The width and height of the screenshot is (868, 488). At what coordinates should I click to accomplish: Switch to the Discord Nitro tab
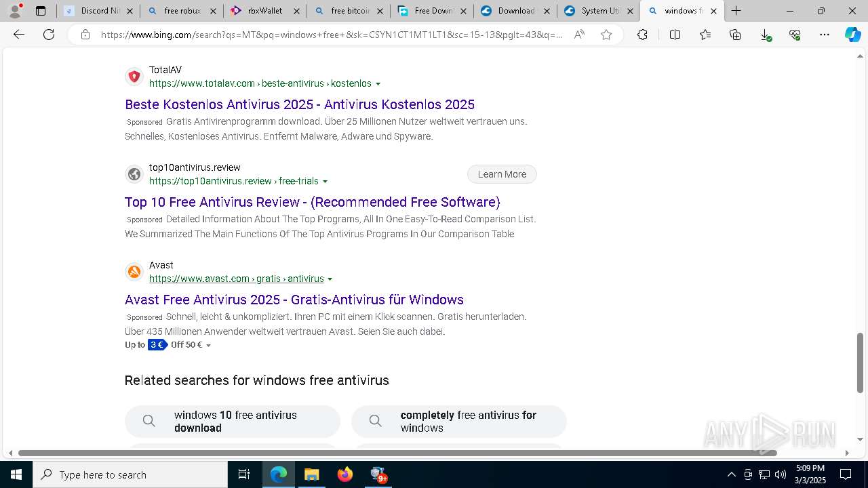(x=99, y=11)
